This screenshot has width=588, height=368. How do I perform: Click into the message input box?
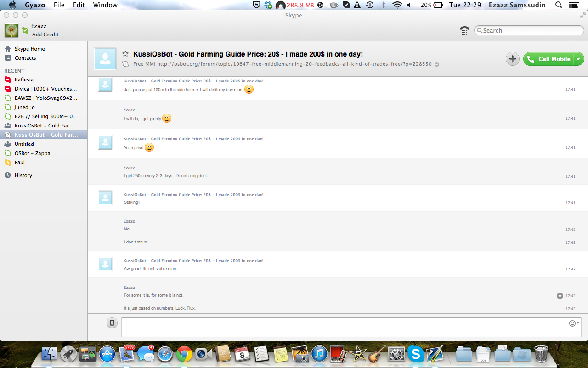click(351, 327)
